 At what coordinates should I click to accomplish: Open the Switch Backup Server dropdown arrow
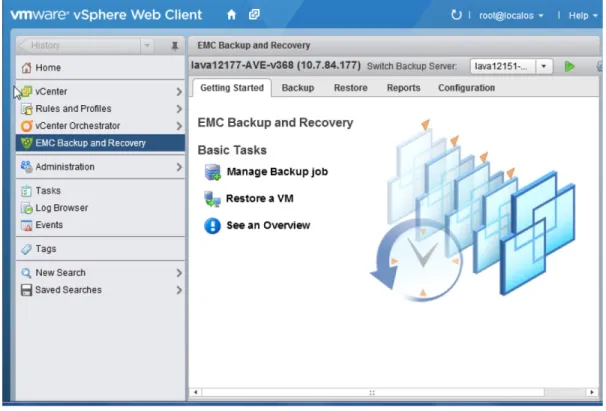(x=544, y=67)
